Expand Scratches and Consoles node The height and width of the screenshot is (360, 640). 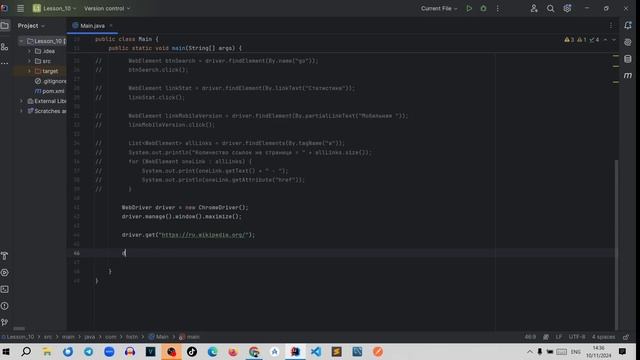point(21,111)
